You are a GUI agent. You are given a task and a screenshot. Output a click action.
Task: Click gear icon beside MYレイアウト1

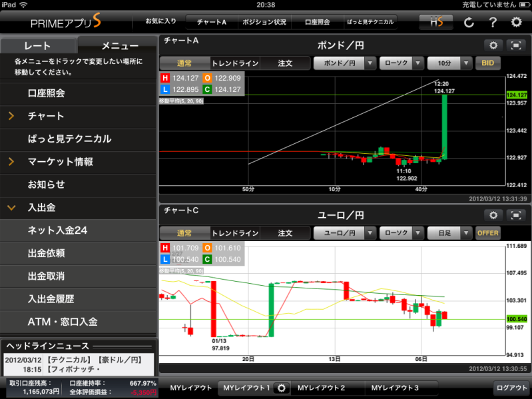pos(281,388)
